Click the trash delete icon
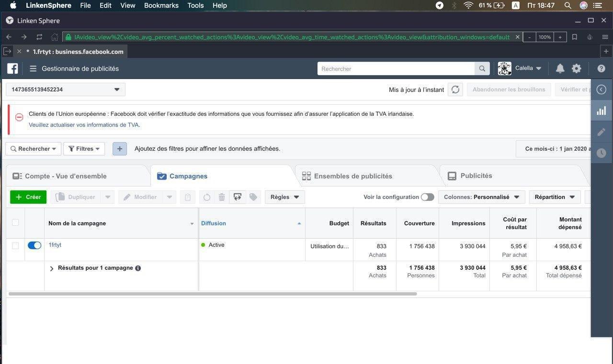The image size is (613, 364). [x=222, y=197]
